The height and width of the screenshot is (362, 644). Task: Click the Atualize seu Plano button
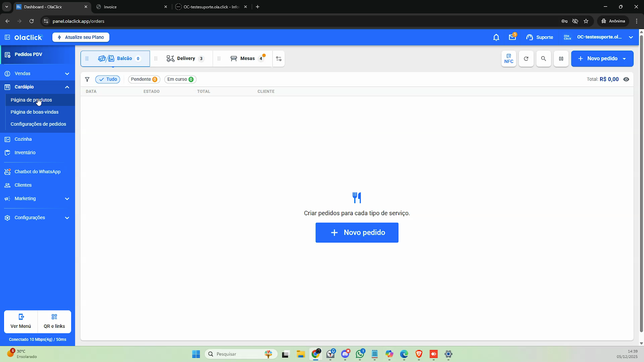tap(81, 37)
